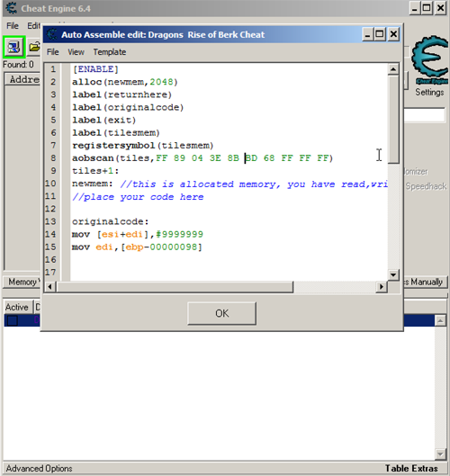Click the mov [esi+edi],#9999999 line

[138, 234]
